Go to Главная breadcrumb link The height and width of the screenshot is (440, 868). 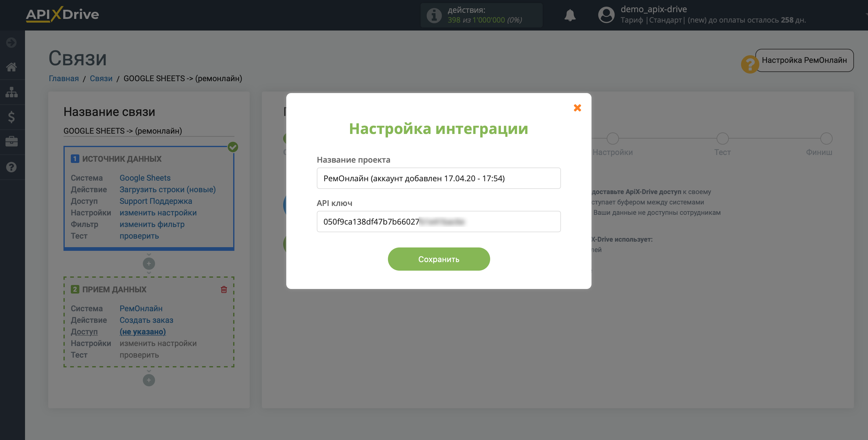pyautogui.click(x=64, y=78)
